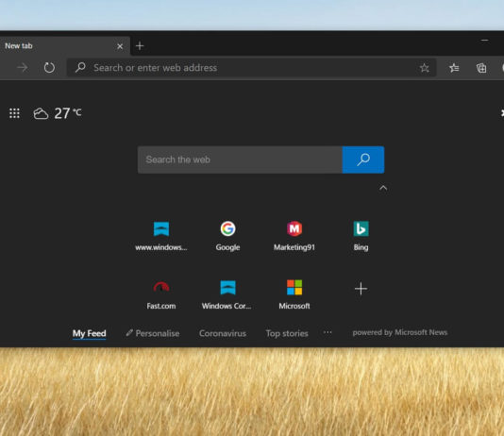
Task: Add this page to favorites star icon
Action: [425, 68]
